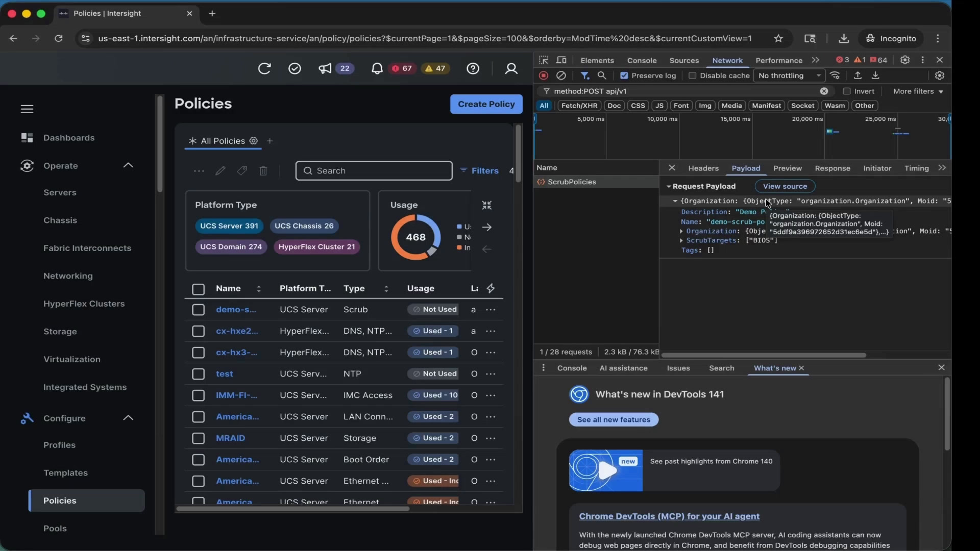
Task: Open the alarms bell icon
Action: [x=377, y=68]
